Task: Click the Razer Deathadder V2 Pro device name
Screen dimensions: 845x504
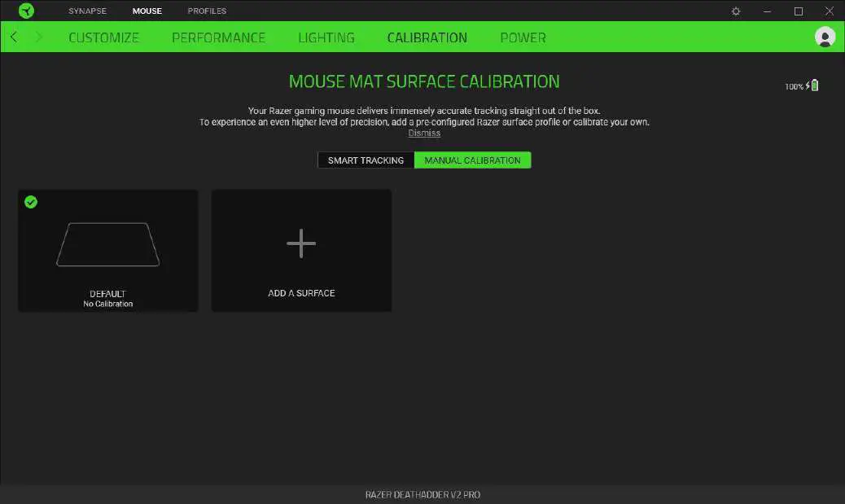Action: pyautogui.click(x=422, y=494)
